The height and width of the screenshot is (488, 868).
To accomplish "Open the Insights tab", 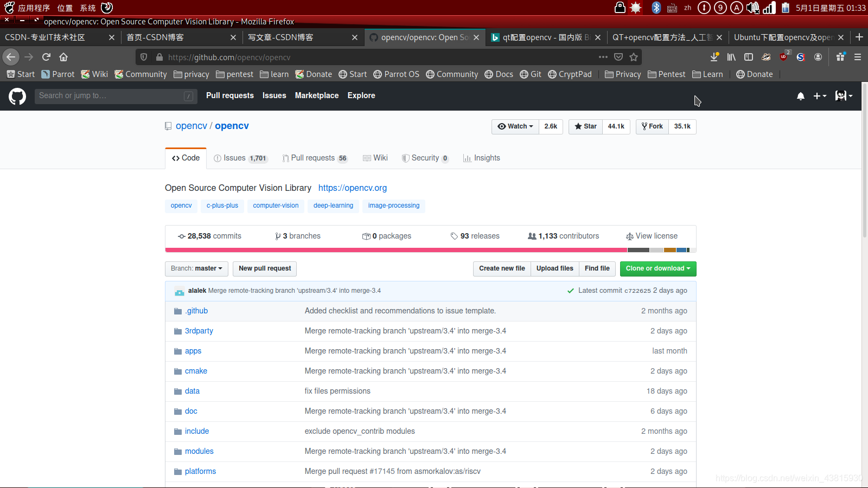I will point(482,158).
